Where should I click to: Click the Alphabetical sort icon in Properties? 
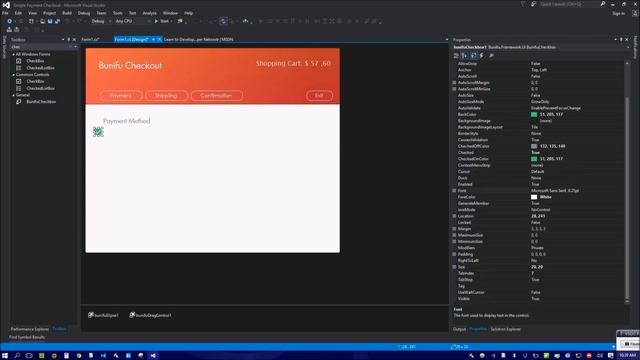[x=464, y=56]
